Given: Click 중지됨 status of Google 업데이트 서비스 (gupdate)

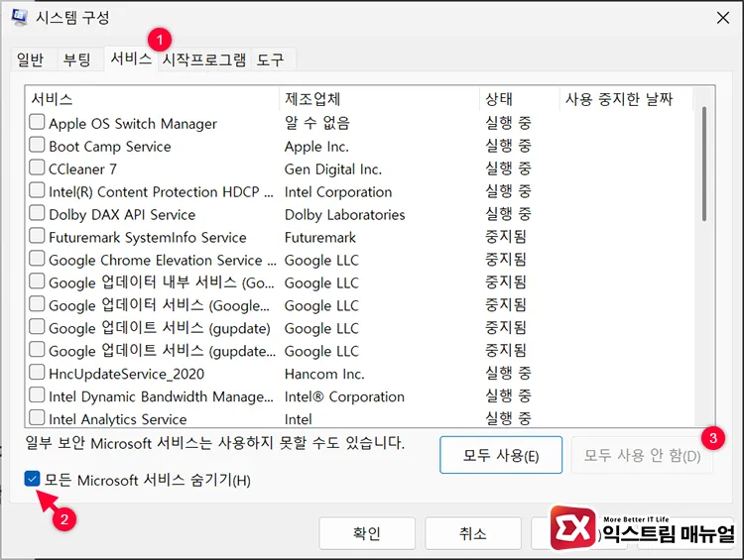Looking at the screenshot, I should (505, 328).
